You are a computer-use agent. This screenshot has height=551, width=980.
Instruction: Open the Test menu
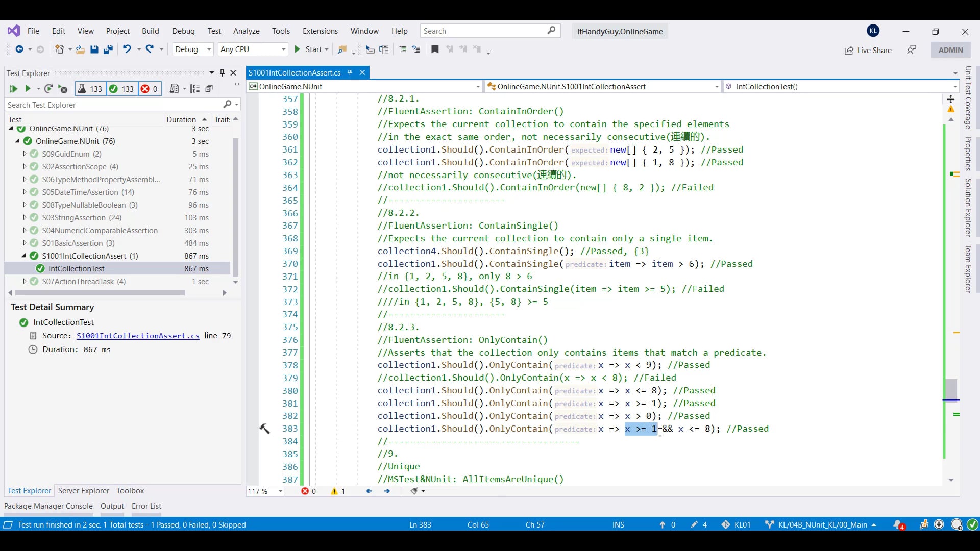pos(214,31)
